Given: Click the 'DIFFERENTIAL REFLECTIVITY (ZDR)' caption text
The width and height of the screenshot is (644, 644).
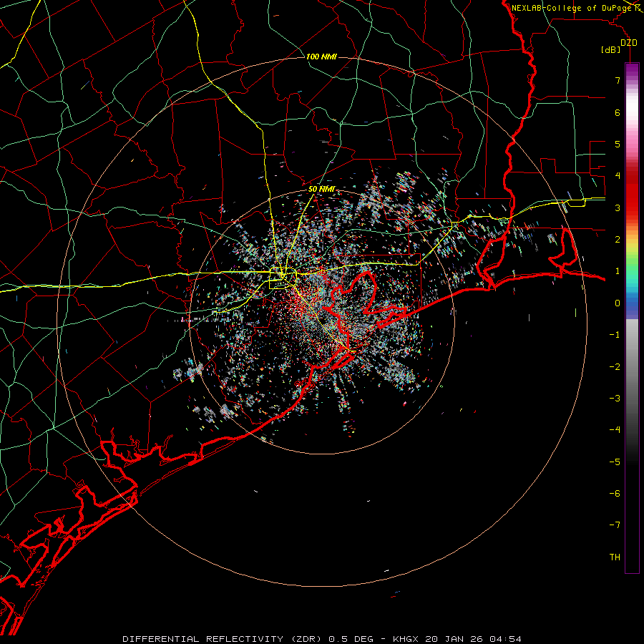Looking at the screenshot, I should (x=223, y=639).
